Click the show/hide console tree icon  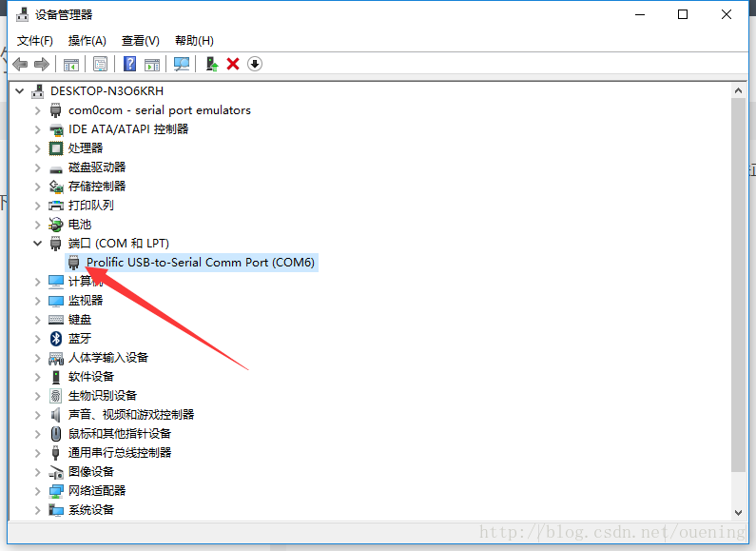[71, 64]
